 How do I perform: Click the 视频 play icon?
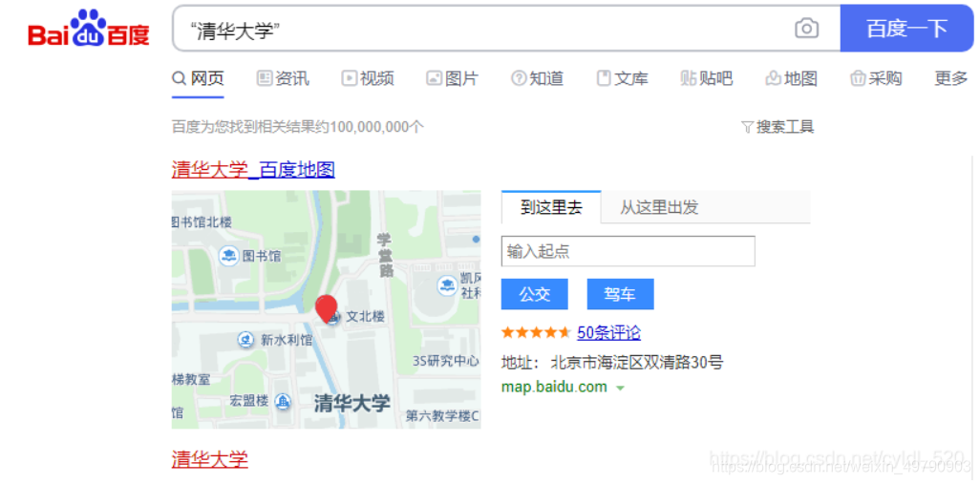pyautogui.click(x=350, y=78)
